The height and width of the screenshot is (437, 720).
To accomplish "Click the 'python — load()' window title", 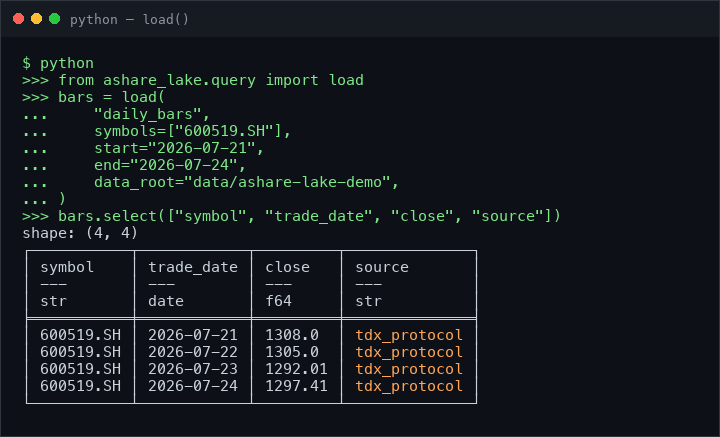I will (129, 19).
